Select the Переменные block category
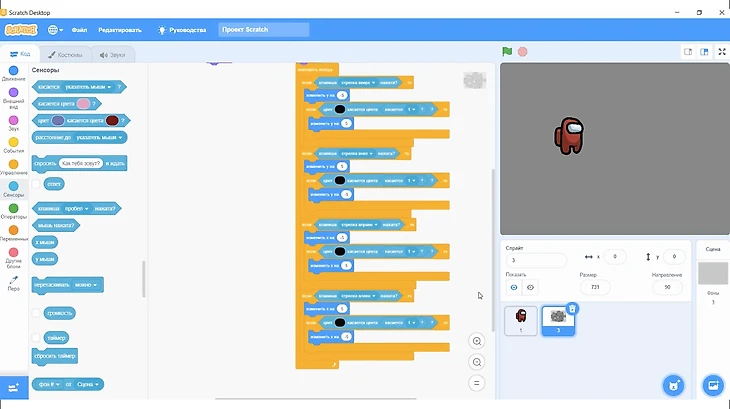The width and height of the screenshot is (730, 409). 14,233
